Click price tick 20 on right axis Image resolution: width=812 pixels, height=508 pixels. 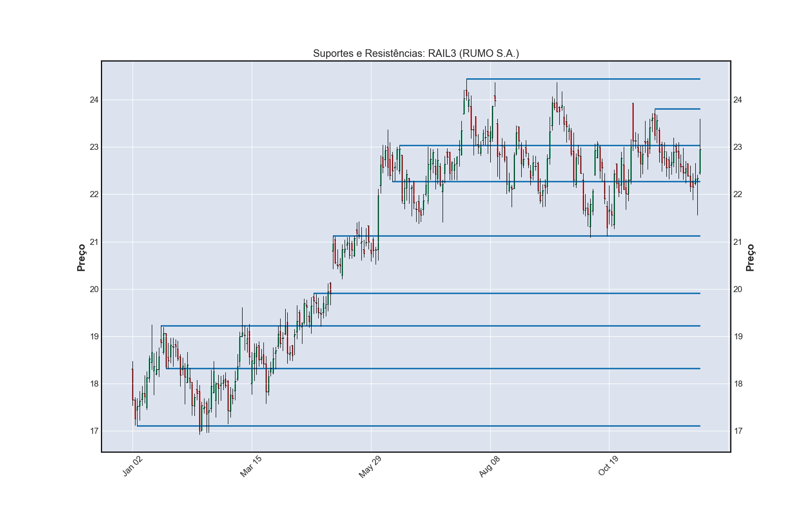pyautogui.click(x=737, y=290)
